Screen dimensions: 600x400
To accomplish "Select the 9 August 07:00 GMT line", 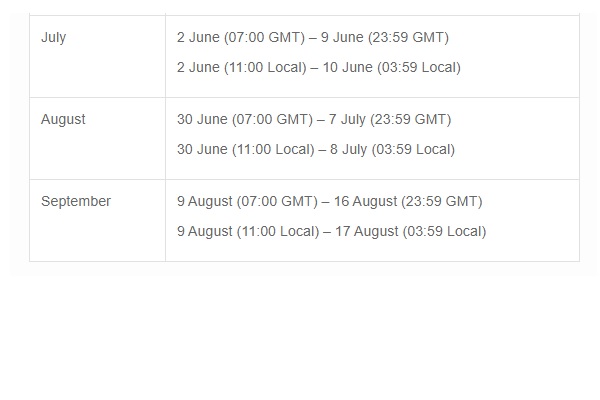I will 329,201.
